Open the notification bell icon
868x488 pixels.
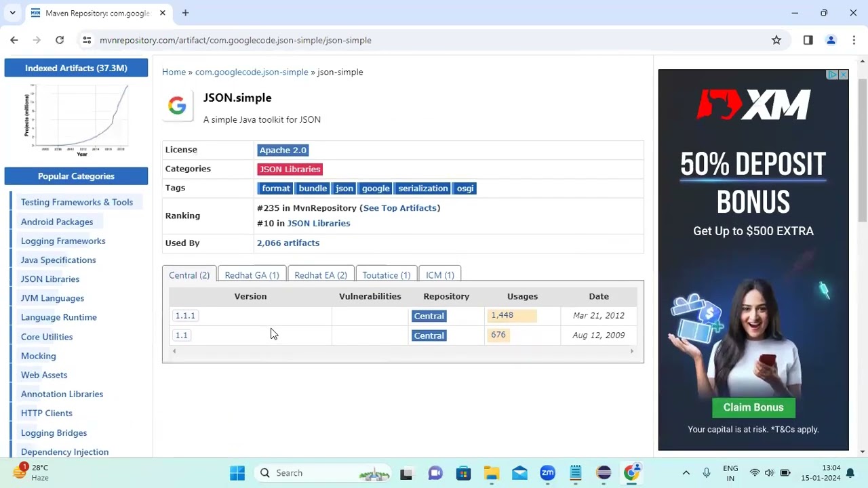[850, 473]
